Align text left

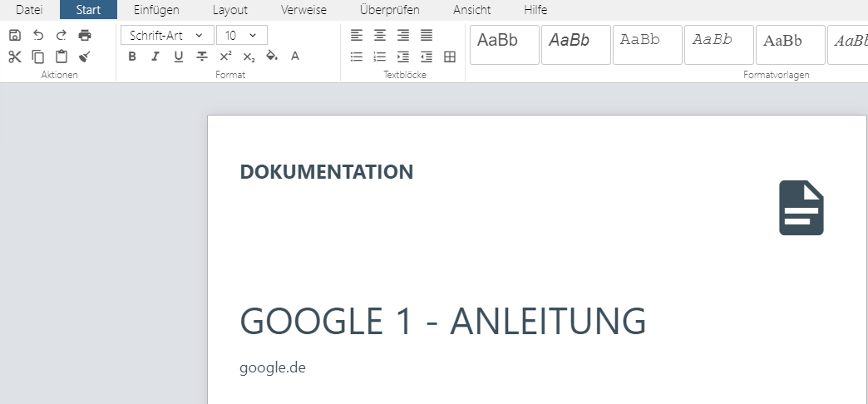point(357,36)
